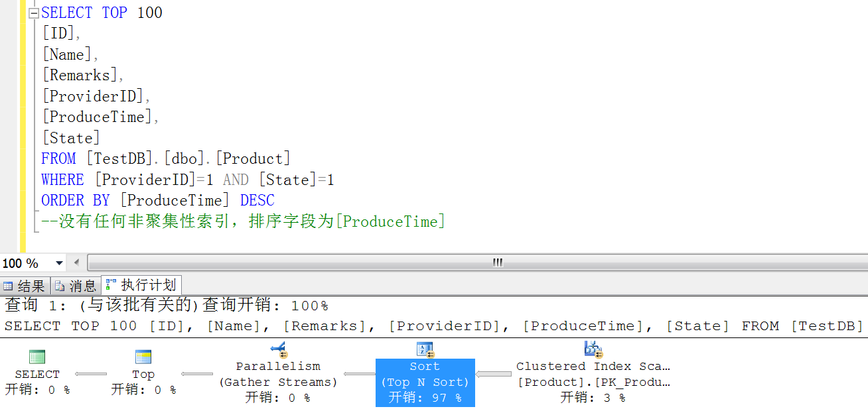Click the WHERE [ProviderID]=1 condition line
868x415 pixels.
[188, 180]
